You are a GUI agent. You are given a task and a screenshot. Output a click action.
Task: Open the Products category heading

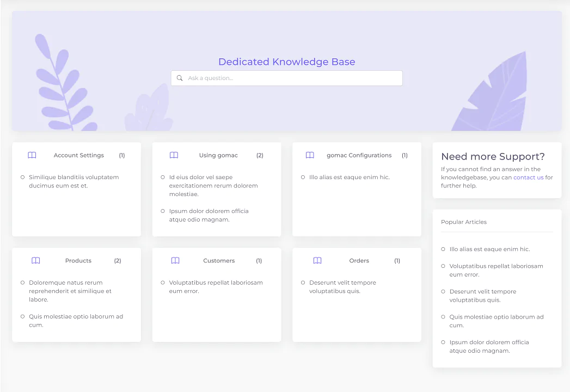pos(78,261)
